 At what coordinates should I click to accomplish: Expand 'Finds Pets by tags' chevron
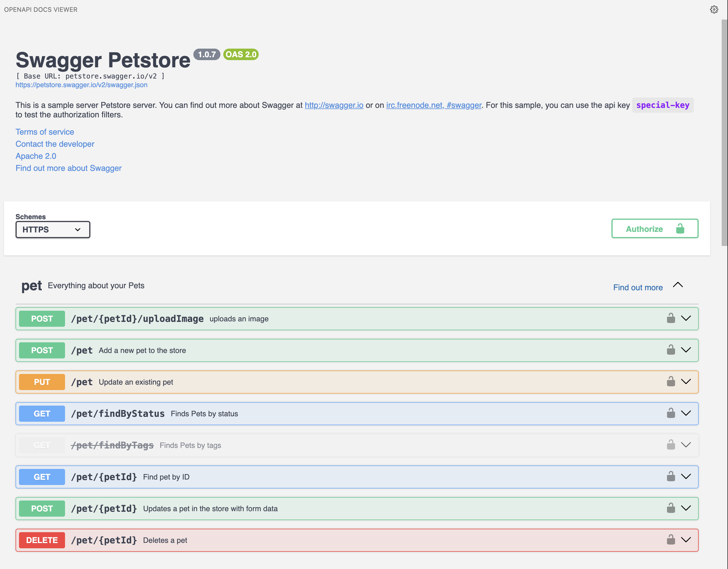(686, 445)
